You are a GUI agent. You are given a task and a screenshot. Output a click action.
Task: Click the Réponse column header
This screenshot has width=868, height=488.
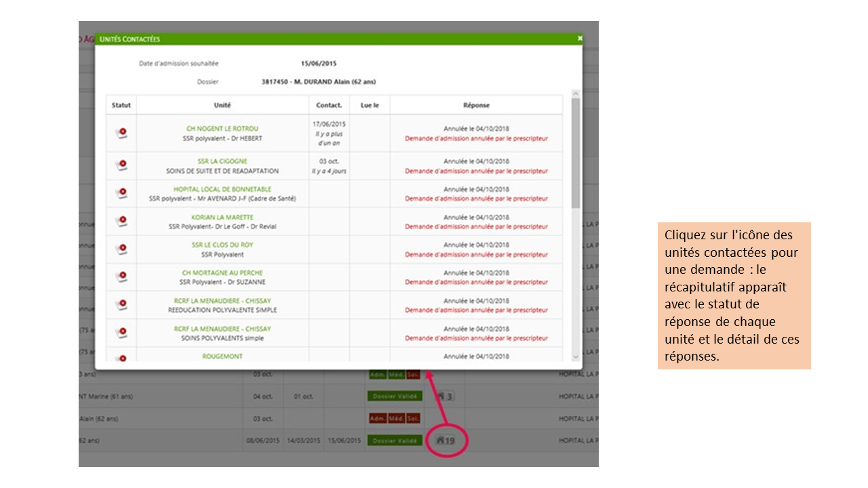[x=476, y=105]
